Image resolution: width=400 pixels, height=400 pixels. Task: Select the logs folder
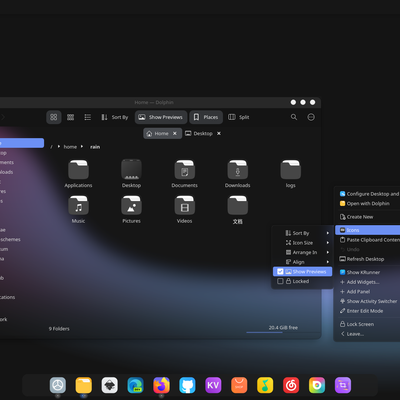tap(290, 173)
